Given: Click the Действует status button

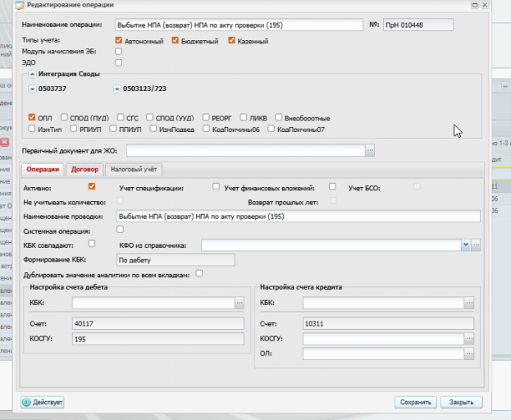Looking at the screenshot, I should click(43, 402).
